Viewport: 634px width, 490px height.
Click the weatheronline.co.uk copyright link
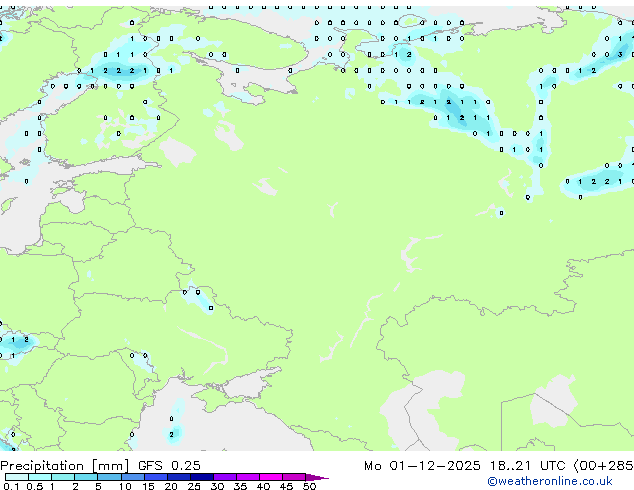pos(550,481)
